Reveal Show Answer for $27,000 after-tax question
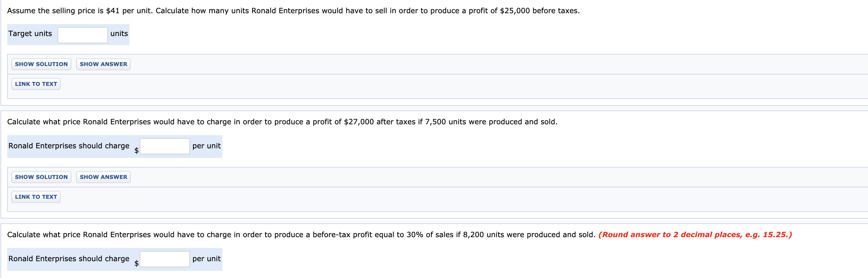This screenshot has height=278, width=868. [x=103, y=177]
